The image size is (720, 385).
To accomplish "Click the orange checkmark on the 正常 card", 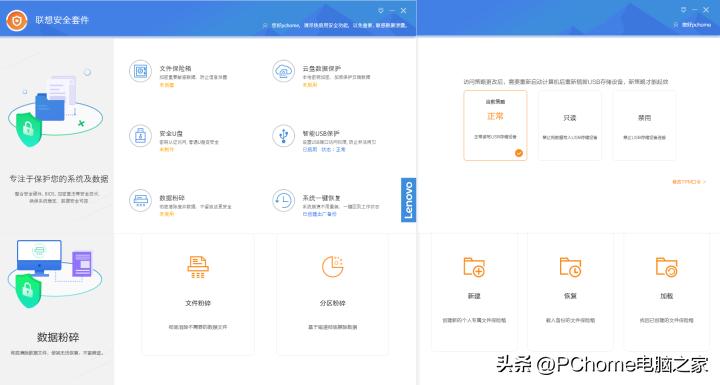I will click(519, 153).
